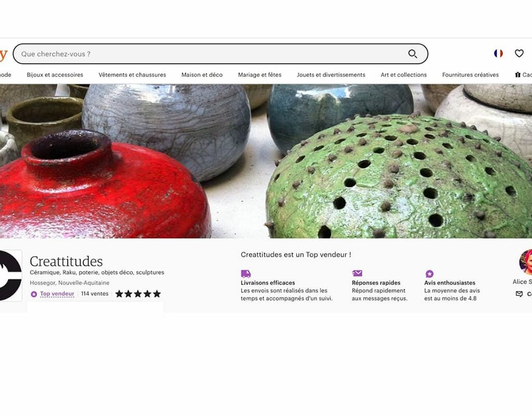Open the Art et collections category

point(403,75)
